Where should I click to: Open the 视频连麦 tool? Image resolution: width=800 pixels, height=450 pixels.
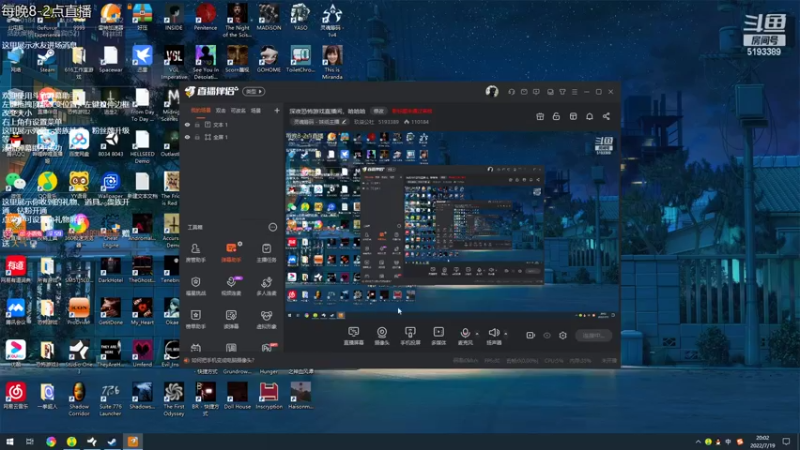[x=231, y=286]
